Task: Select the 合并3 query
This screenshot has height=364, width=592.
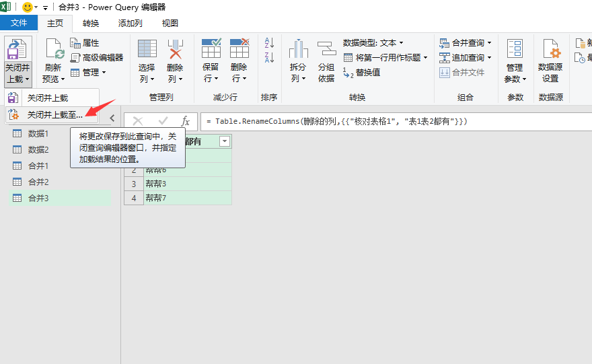Action: click(60, 198)
